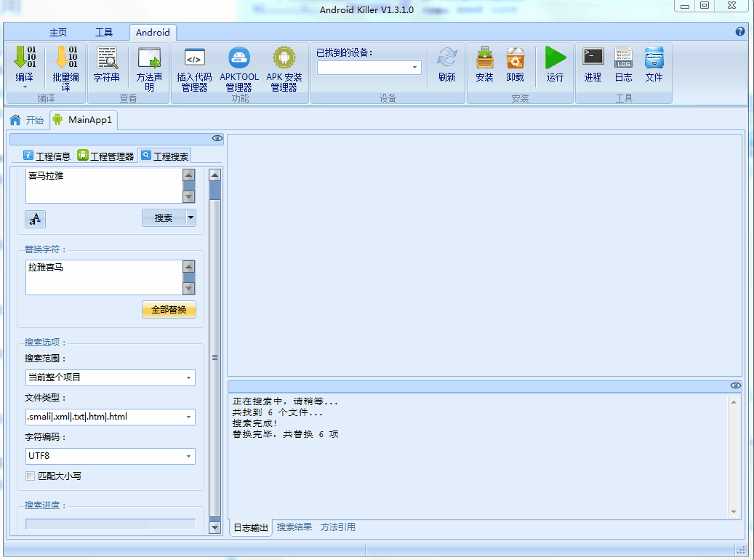
Task: Launch the APKTOOL 管理器
Action: pos(239,69)
